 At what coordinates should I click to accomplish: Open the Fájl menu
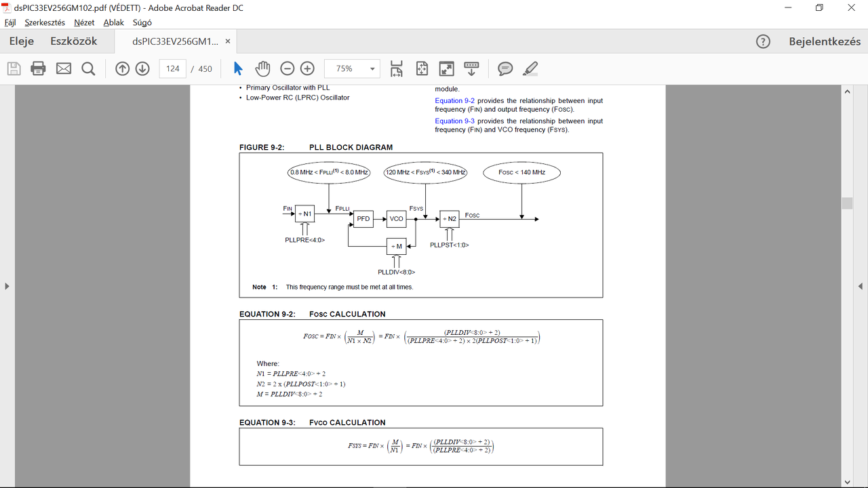coord(10,22)
